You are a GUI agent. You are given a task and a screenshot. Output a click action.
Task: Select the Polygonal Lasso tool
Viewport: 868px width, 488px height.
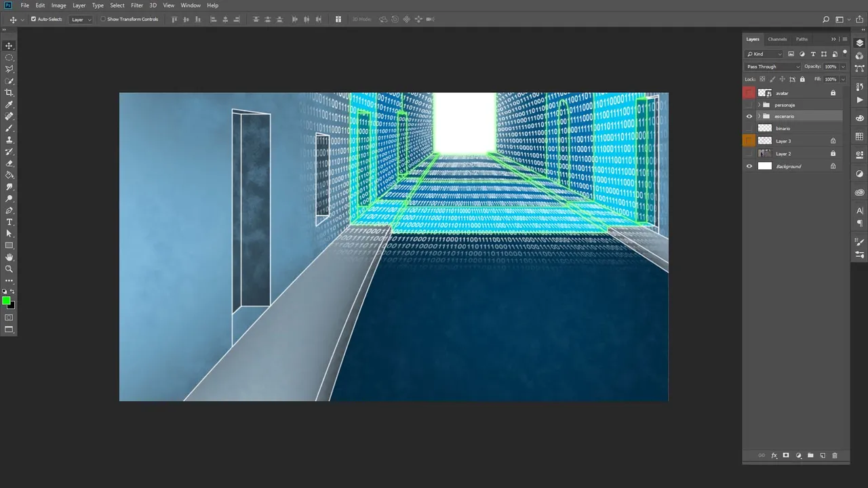coord(9,69)
